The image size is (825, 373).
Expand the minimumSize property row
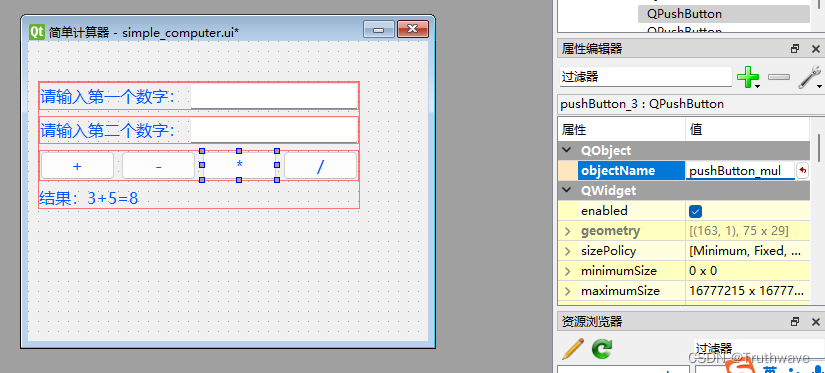pyautogui.click(x=567, y=271)
